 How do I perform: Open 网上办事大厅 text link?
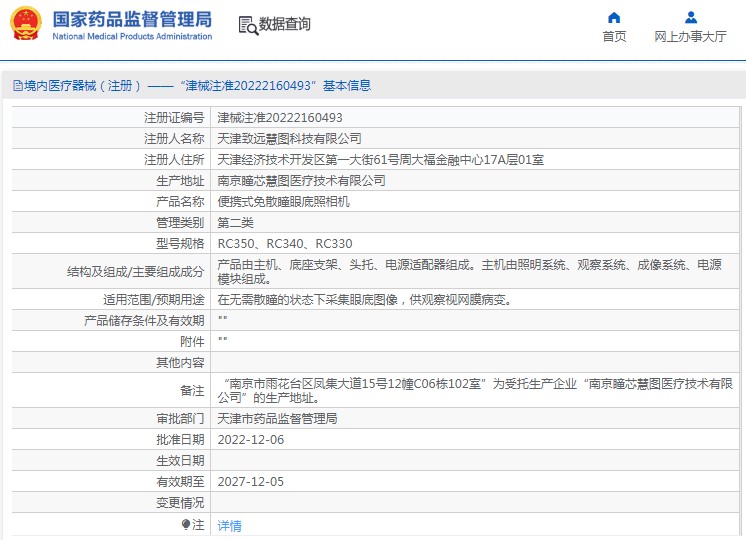(x=690, y=37)
